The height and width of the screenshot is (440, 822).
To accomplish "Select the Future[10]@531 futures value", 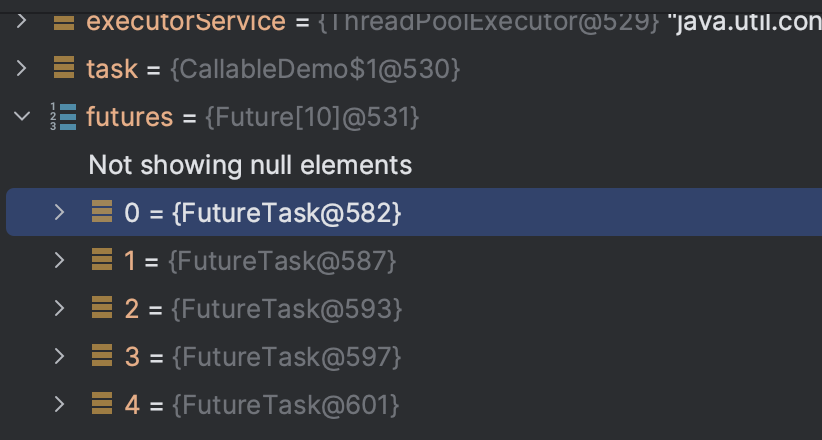I will point(311,117).
